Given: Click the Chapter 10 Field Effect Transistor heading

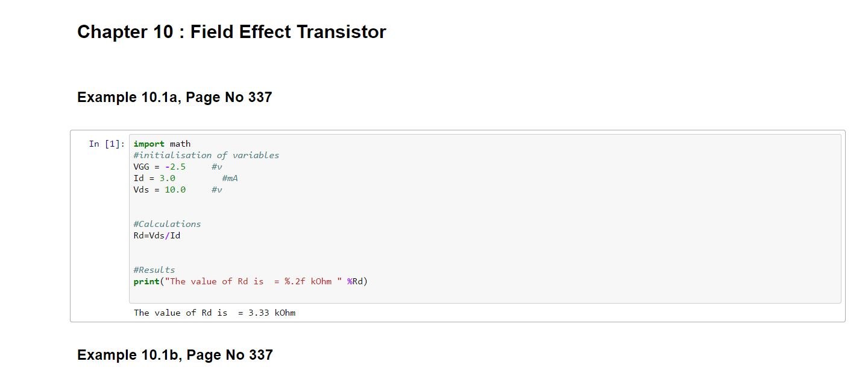Looking at the screenshot, I should (231, 31).
